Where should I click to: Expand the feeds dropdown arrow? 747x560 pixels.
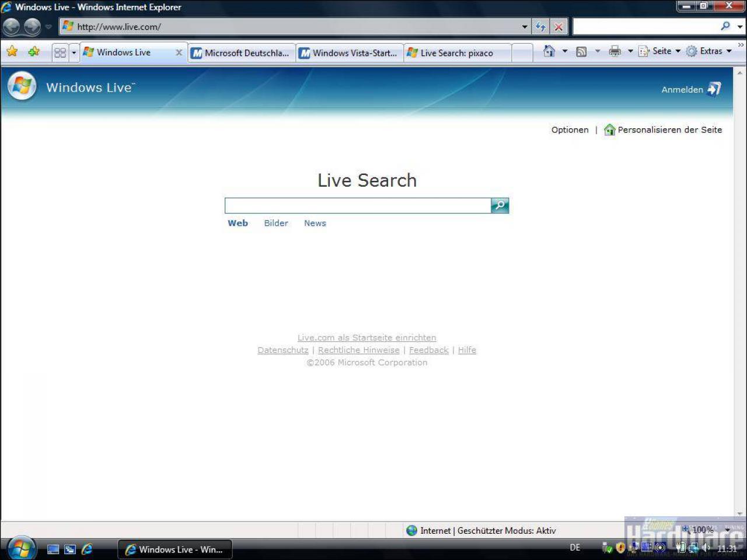tap(597, 51)
